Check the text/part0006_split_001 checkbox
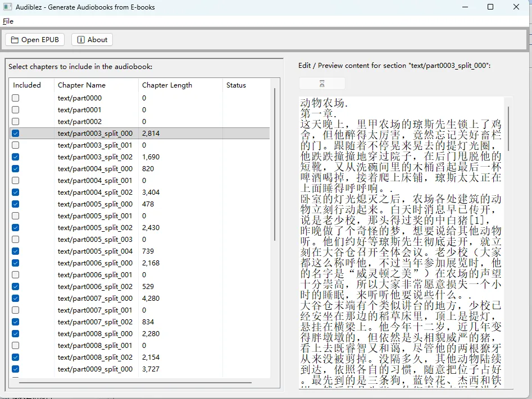This screenshot has height=399, width=532. 15,274
